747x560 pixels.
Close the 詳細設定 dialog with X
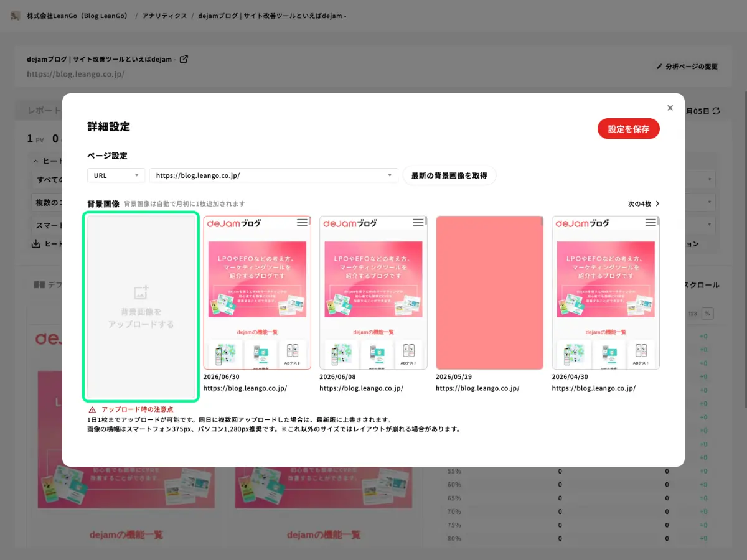pos(670,108)
